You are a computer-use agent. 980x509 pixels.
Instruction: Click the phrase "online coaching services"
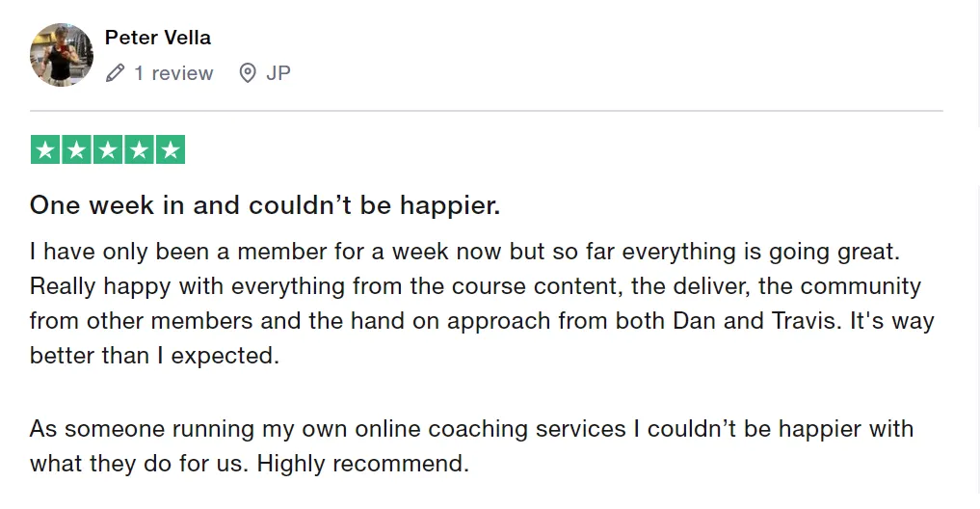pyautogui.click(x=490, y=429)
